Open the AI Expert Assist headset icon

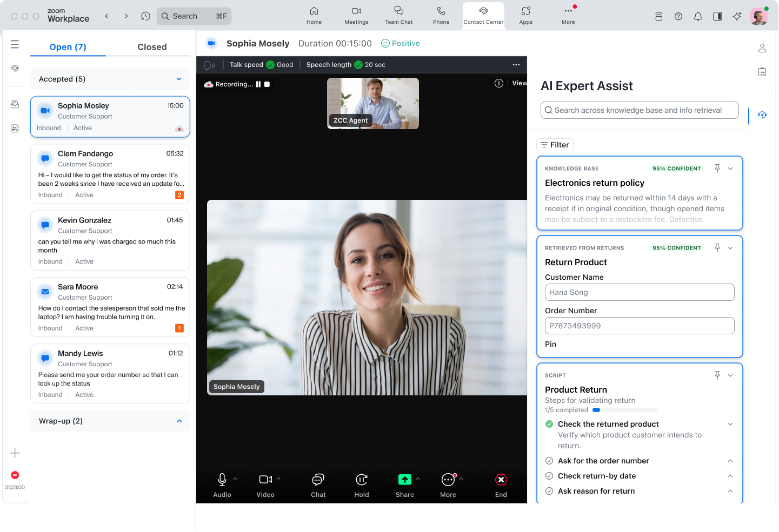[x=762, y=115]
